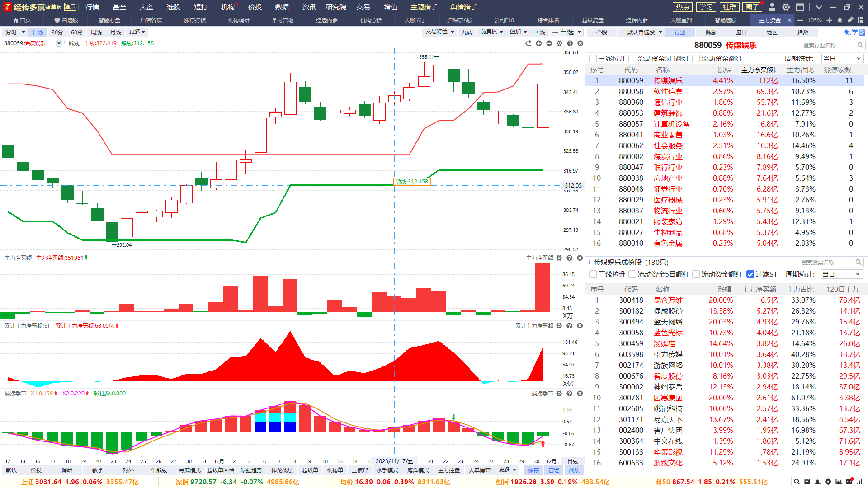
Task: Toggle the 牛熊线 indicator circle selector
Action: (59, 43)
